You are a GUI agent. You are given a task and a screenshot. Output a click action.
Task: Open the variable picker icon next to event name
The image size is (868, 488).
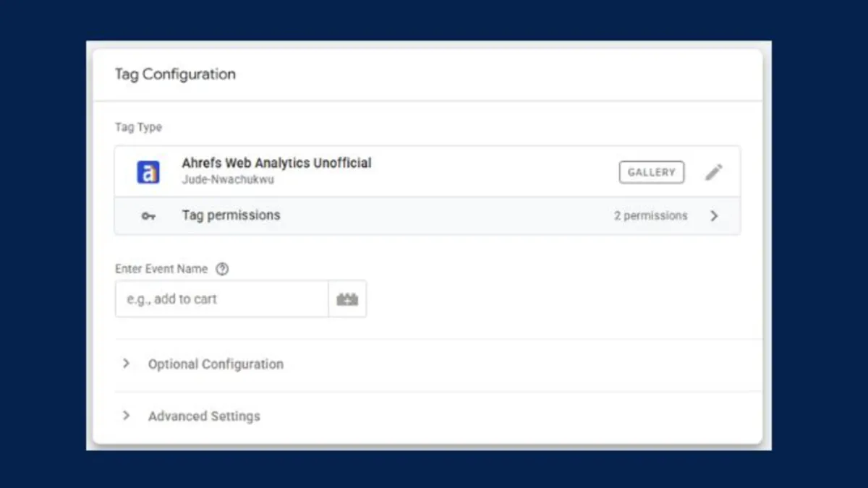point(348,299)
